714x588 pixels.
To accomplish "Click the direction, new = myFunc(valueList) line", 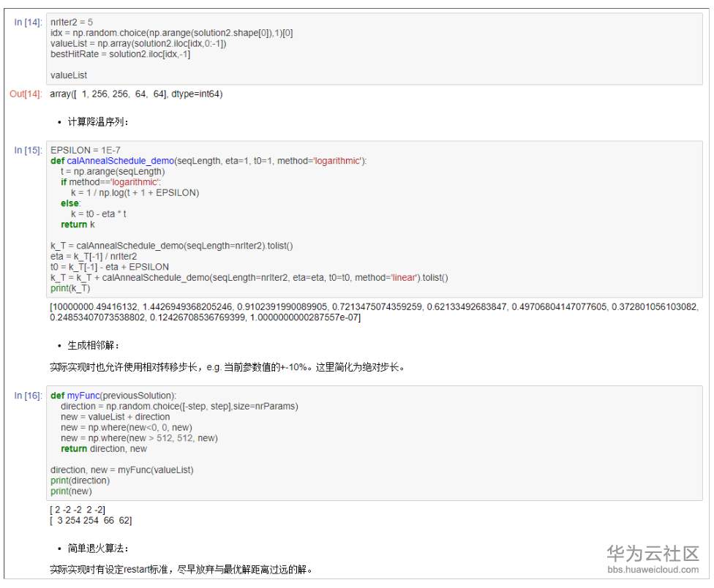I will [122, 470].
